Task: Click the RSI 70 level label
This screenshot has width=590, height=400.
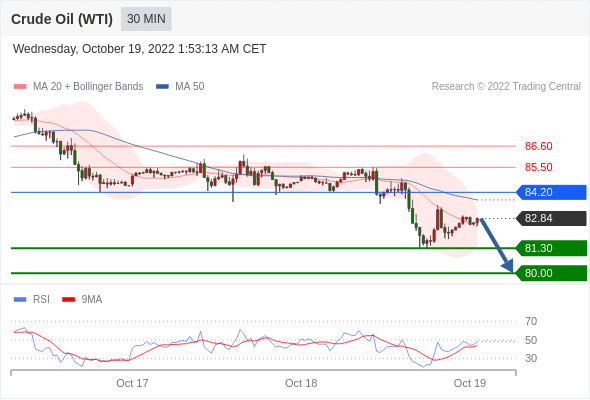Action: [531, 321]
